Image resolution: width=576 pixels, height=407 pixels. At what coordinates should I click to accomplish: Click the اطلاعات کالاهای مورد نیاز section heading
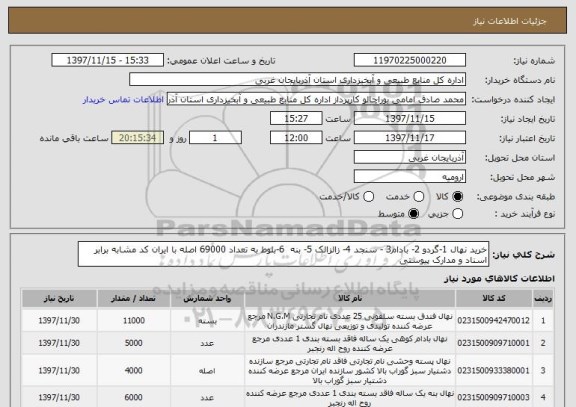point(499,279)
